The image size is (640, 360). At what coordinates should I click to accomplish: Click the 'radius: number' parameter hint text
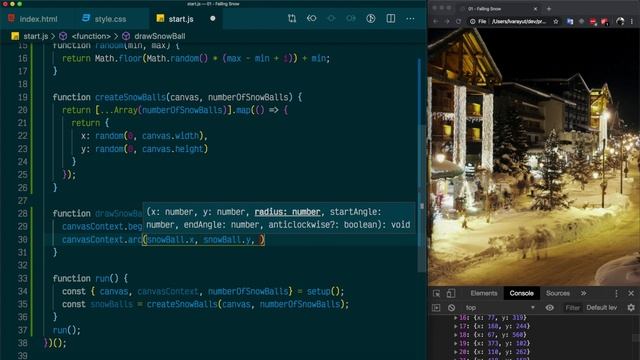[x=287, y=212]
